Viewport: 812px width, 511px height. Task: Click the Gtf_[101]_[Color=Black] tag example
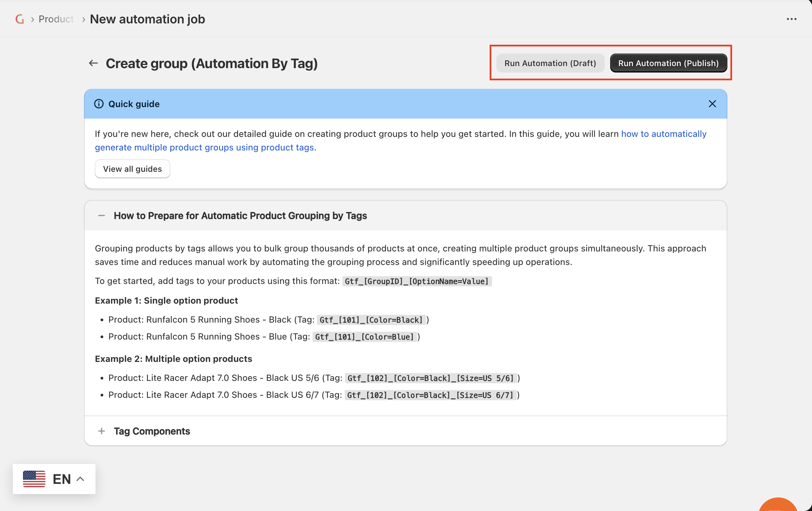point(371,320)
